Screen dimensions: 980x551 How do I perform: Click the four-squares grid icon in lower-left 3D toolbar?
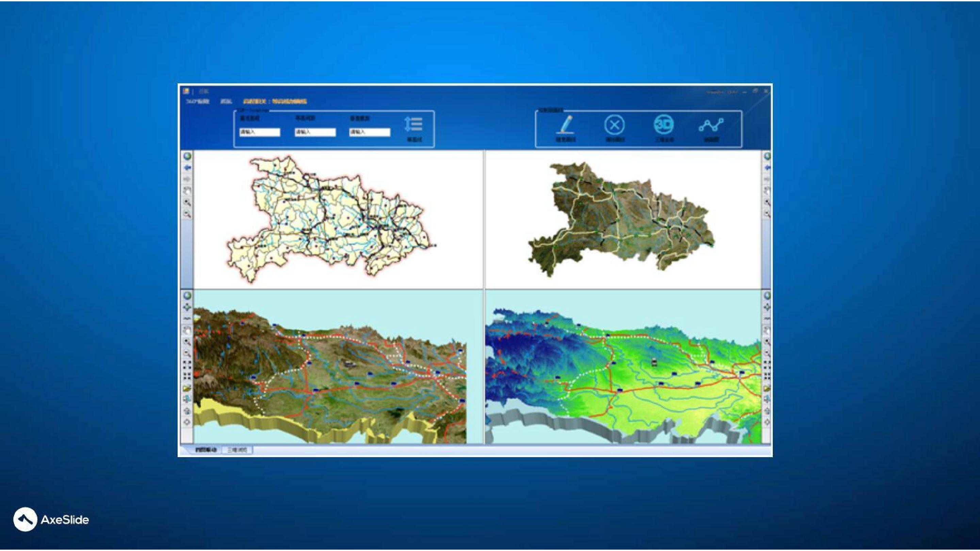click(187, 376)
